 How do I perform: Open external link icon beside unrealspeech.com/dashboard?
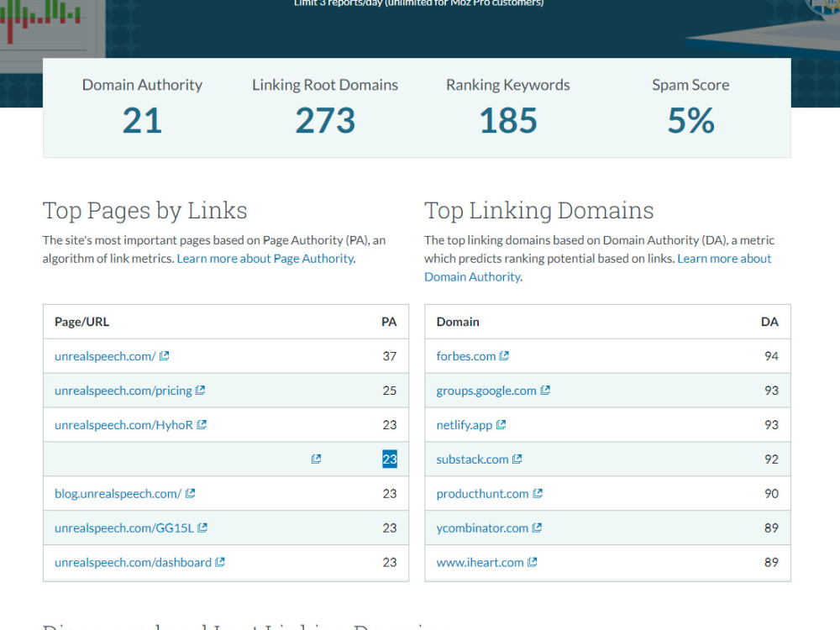click(220, 561)
